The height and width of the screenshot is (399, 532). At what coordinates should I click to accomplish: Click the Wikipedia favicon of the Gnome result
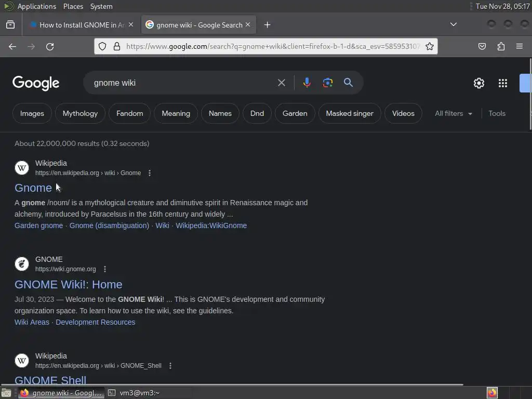tap(22, 168)
